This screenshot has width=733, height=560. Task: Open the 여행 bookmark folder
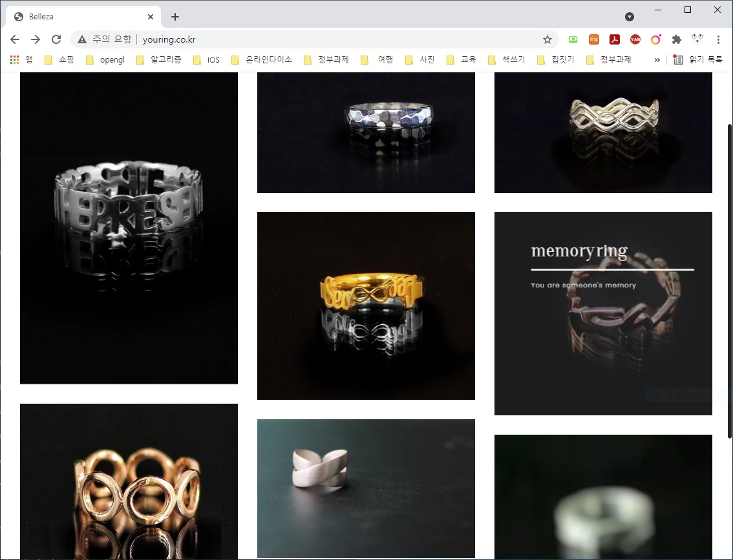377,60
